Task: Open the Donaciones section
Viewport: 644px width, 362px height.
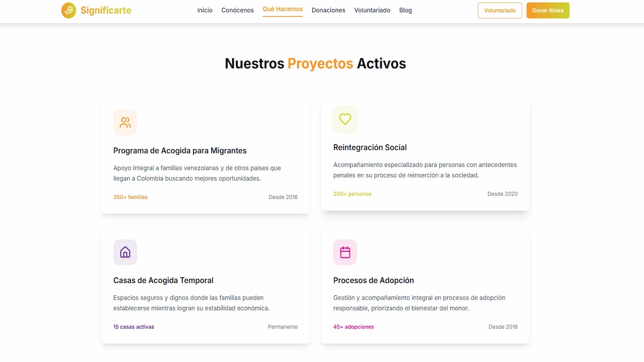Action: [x=328, y=10]
